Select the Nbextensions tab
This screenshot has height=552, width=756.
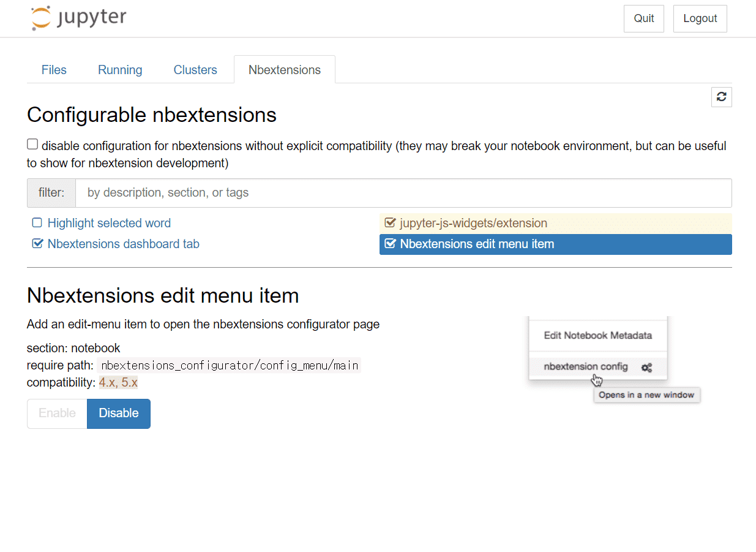(285, 70)
